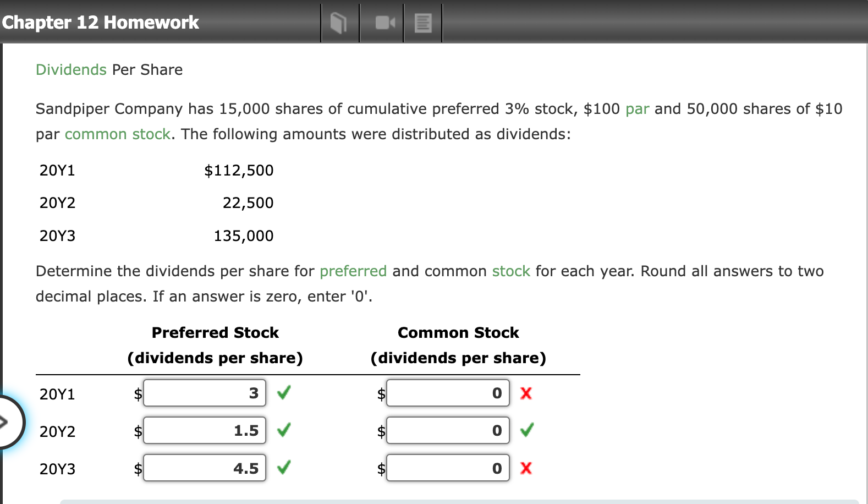Focus the 20Y1 preferred stock input
The width and height of the screenshot is (868, 504).
[x=205, y=393]
